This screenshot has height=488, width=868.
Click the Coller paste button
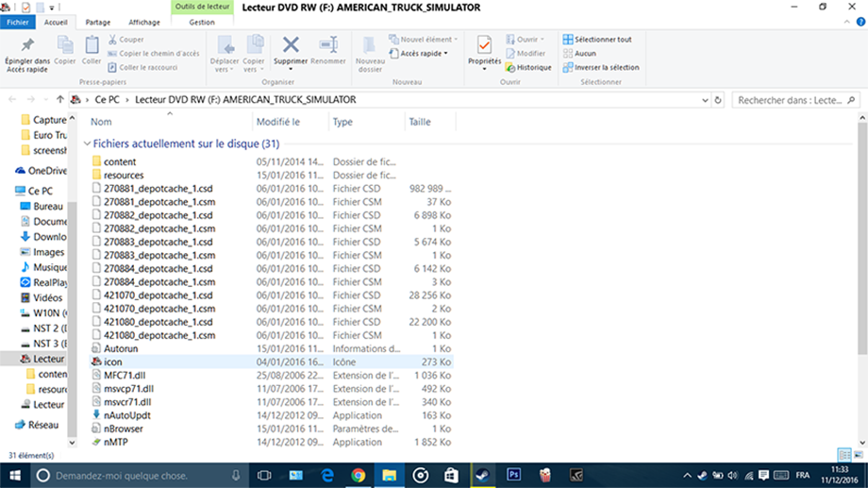click(x=92, y=50)
